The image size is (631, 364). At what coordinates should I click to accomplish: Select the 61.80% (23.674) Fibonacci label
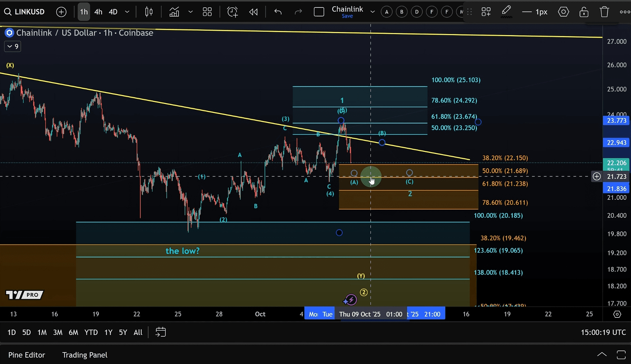[454, 117]
